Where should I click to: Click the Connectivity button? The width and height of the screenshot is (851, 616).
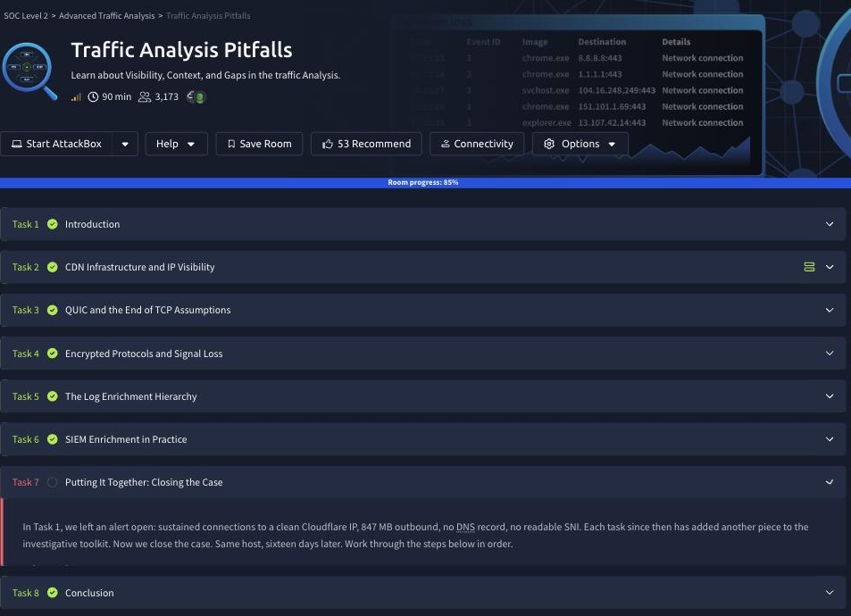pos(477,144)
